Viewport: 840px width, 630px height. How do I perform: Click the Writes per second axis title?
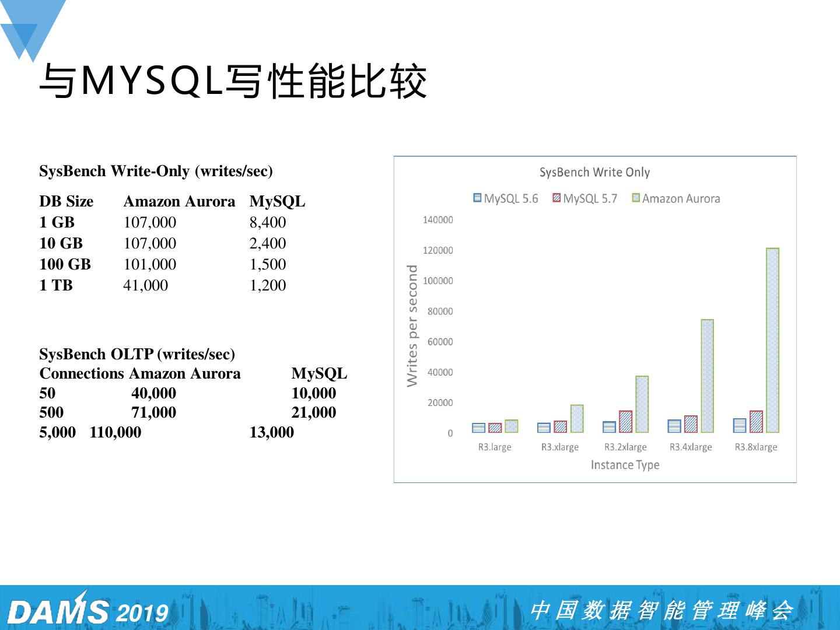412,325
